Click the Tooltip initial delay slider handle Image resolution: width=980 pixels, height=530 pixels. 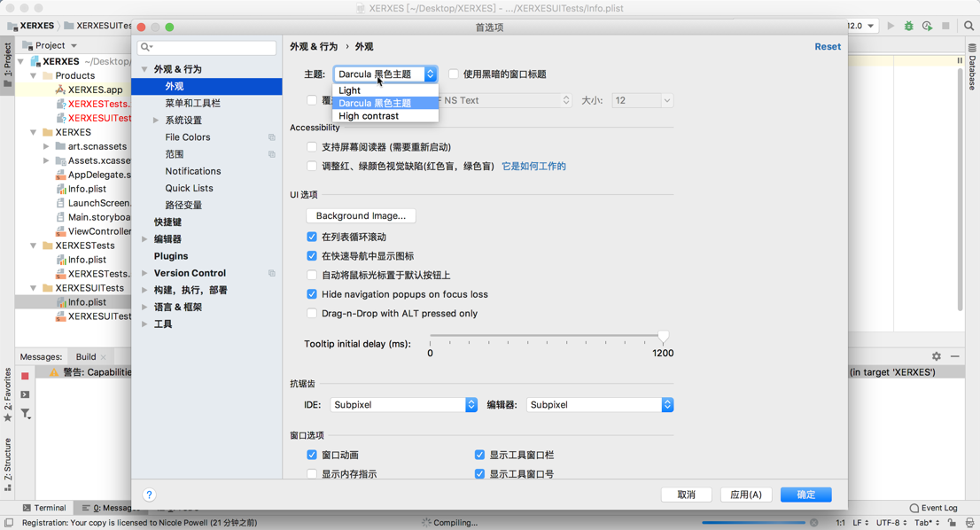click(x=663, y=337)
